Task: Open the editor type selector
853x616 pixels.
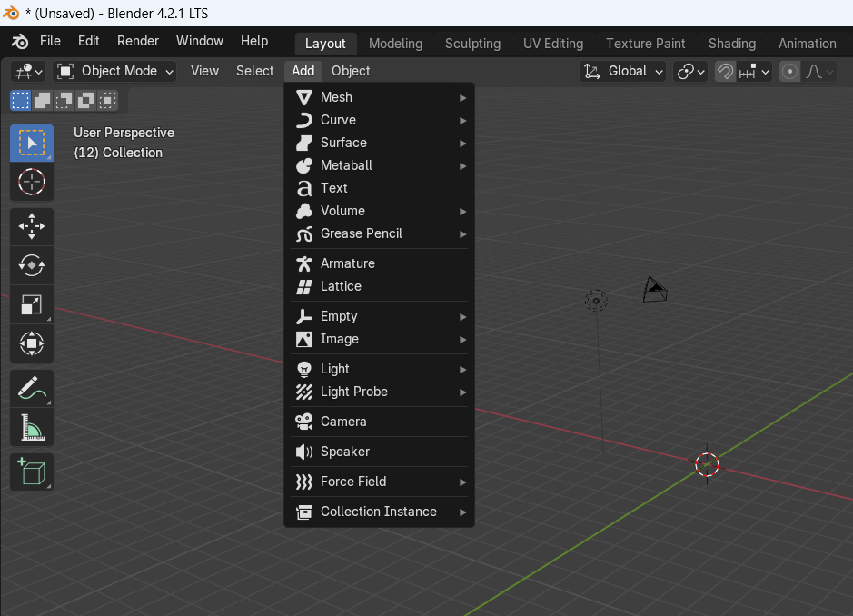Action: coord(28,71)
